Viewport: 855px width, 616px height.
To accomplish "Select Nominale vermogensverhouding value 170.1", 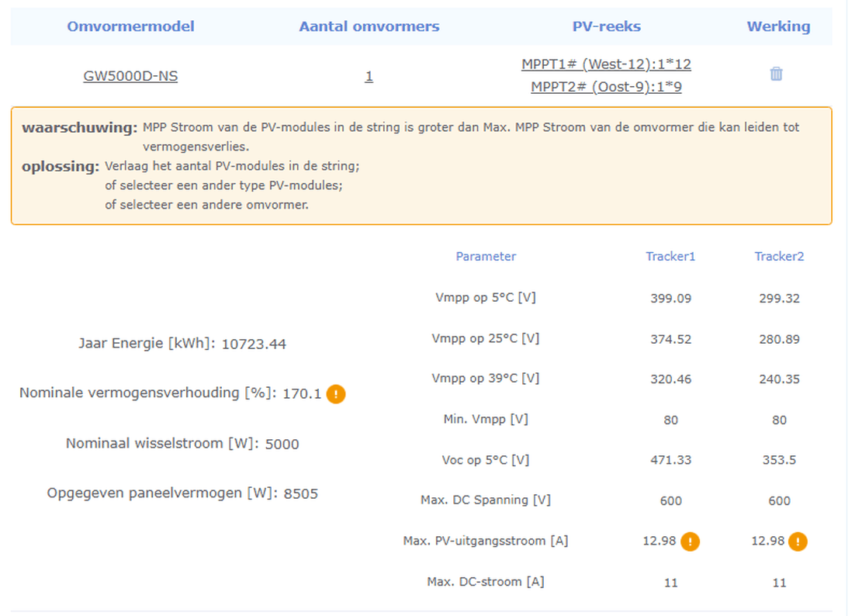I will [302, 393].
